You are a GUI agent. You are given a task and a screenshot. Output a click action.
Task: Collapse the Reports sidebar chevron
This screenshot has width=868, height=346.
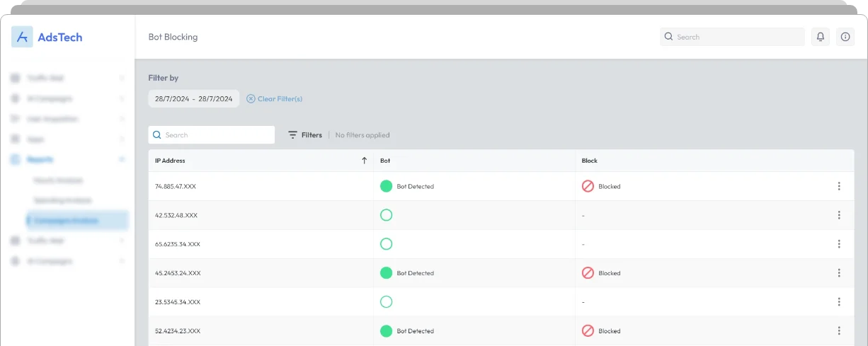tap(122, 160)
